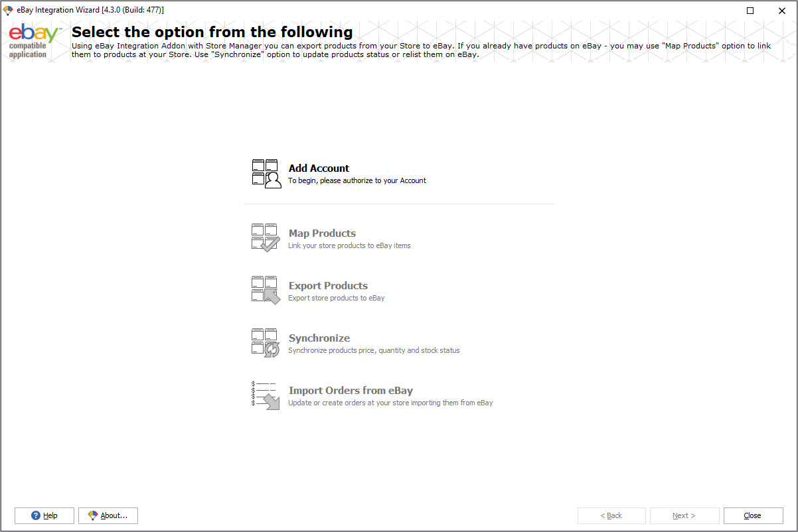This screenshot has height=532, width=798.
Task: Open Help with the Help button
Action: (44, 515)
